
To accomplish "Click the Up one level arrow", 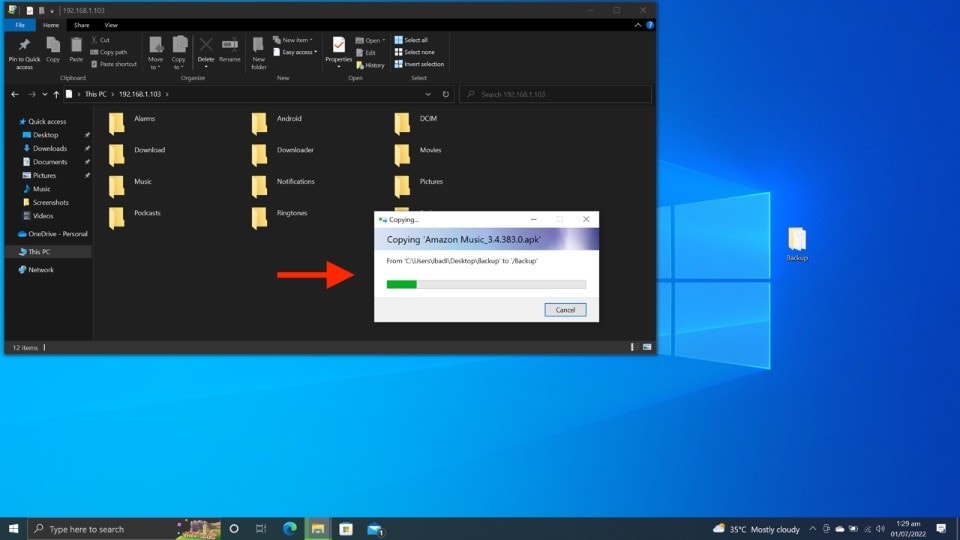I will point(56,94).
